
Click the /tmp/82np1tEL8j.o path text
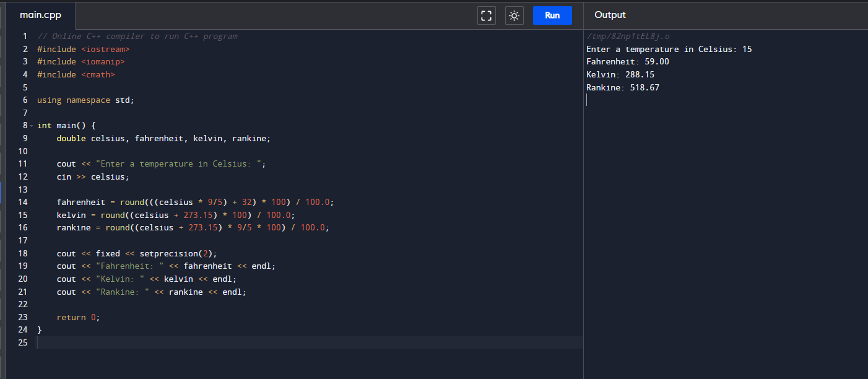[x=627, y=37]
